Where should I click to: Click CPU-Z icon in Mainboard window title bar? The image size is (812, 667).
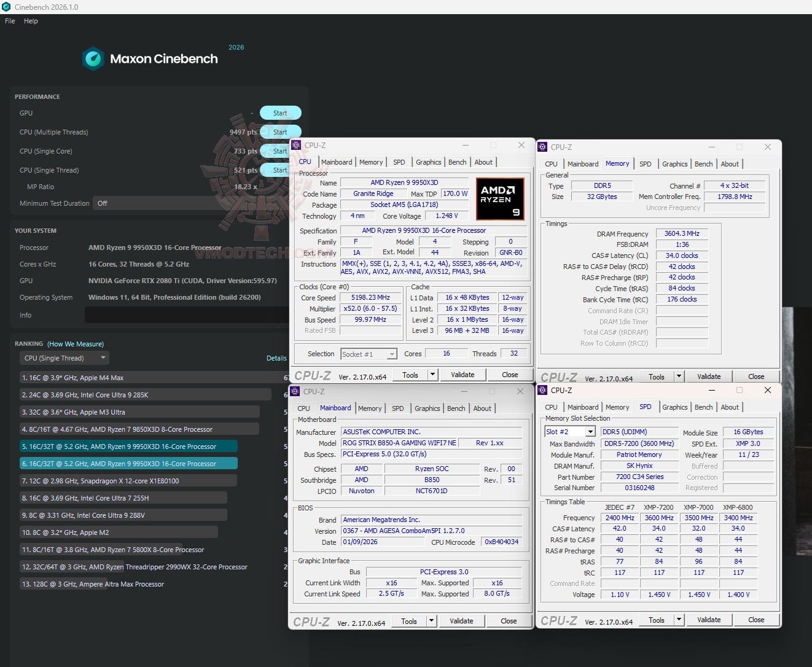click(295, 392)
